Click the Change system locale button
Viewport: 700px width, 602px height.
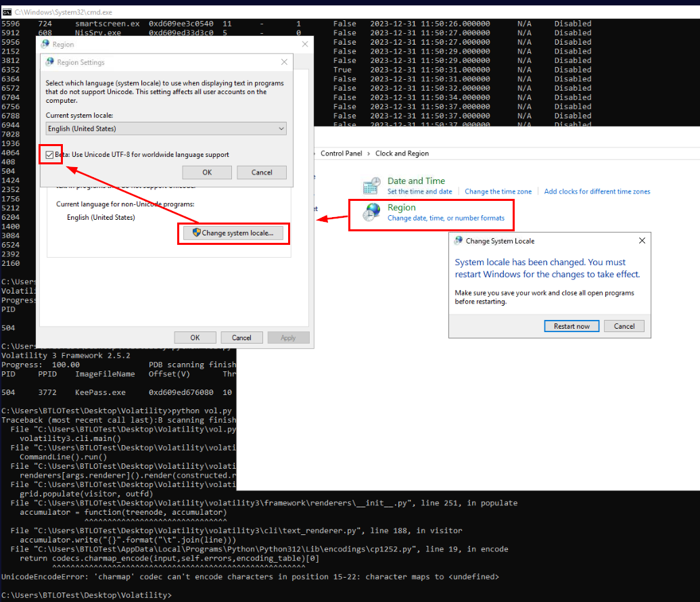pyautogui.click(x=233, y=233)
